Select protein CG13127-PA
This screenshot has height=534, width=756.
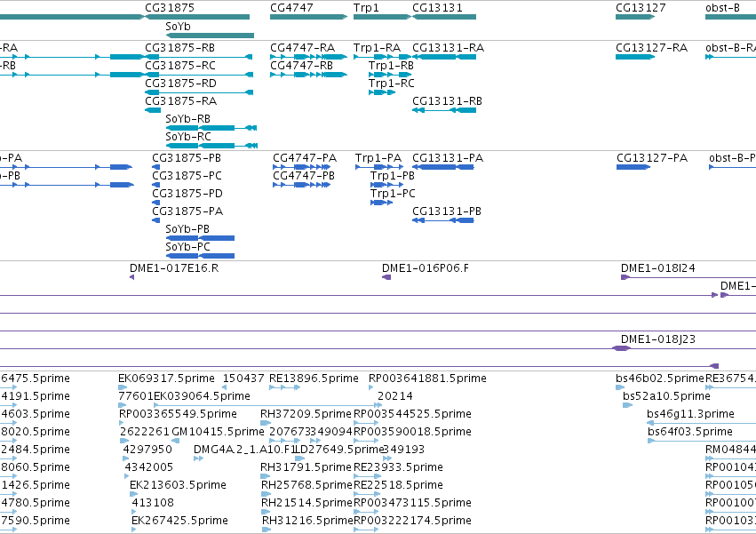[x=633, y=167]
